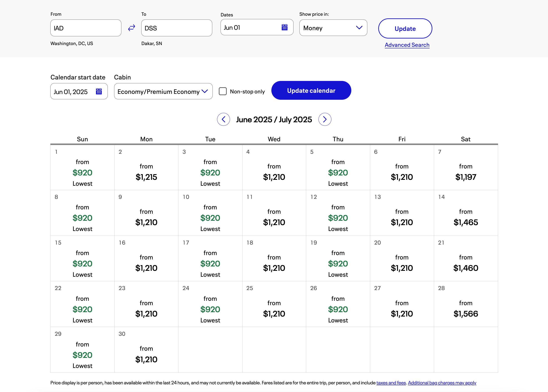The width and height of the screenshot is (548, 392).
Task: Select June 9 fare $1,210
Action: (146, 213)
